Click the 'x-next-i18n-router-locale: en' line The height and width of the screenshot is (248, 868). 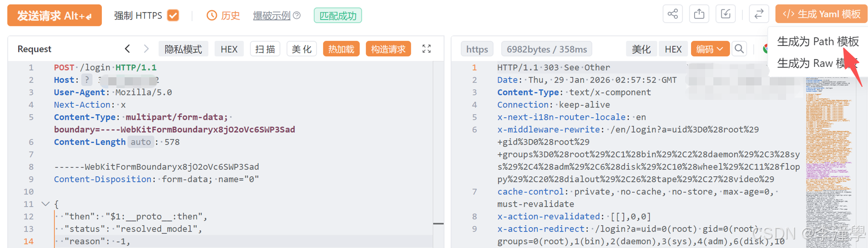(571, 117)
